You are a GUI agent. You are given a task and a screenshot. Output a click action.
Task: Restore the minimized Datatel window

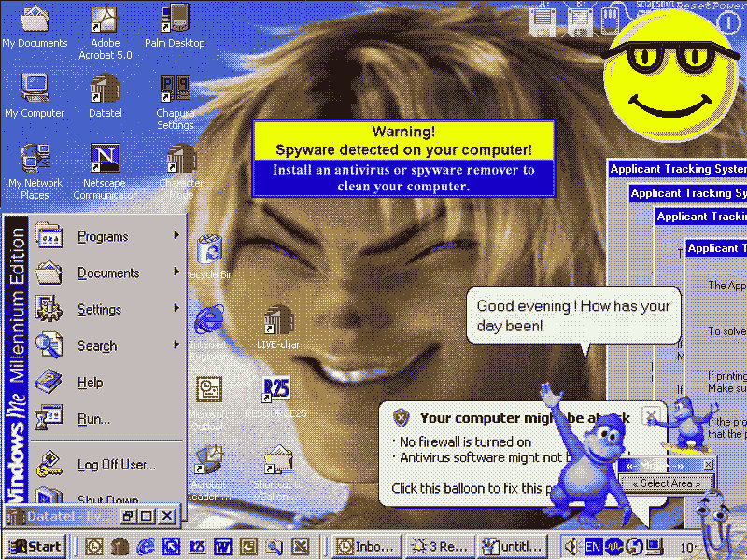tap(127, 516)
